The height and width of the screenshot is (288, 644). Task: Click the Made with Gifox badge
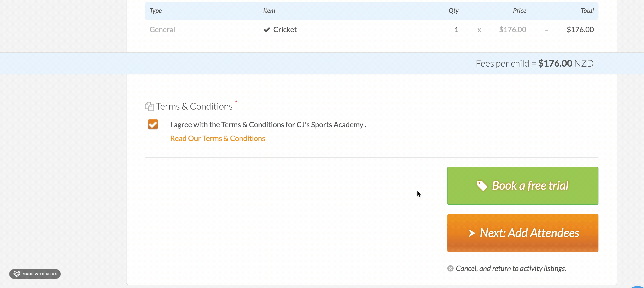(35, 274)
